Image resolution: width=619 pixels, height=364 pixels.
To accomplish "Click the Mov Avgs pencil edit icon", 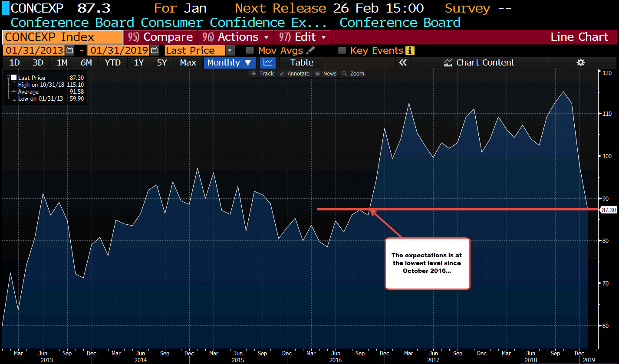I will pyautogui.click(x=310, y=51).
